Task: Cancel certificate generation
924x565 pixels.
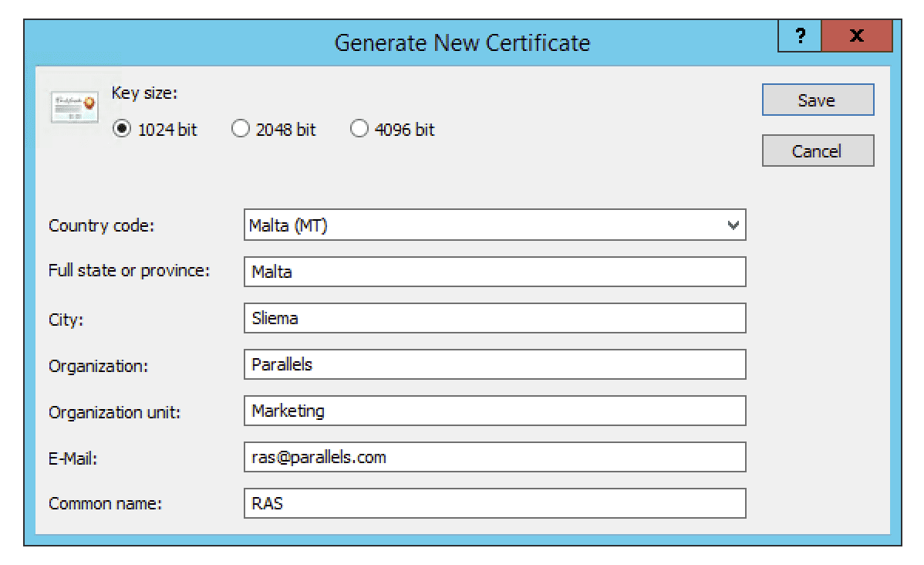Action: click(817, 151)
